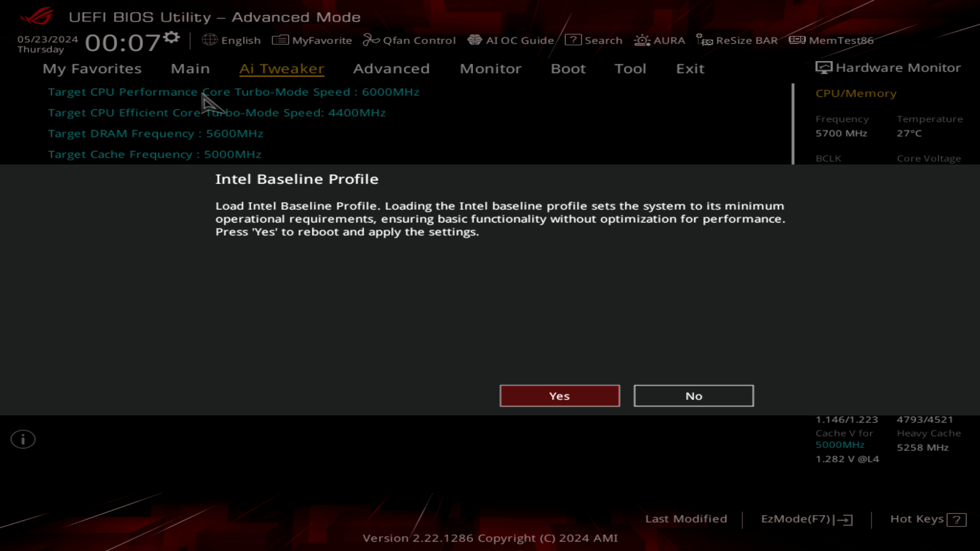Open the Boot menu
The height and width of the screenshot is (551, 980).
(568, 68)
